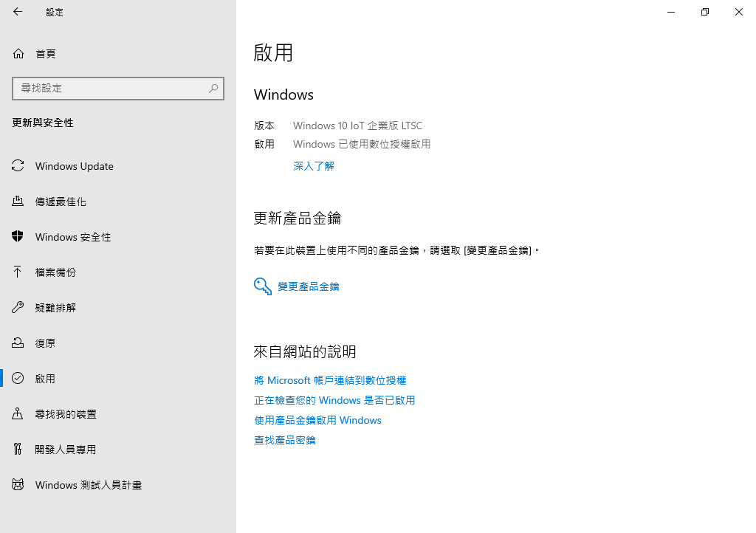The height and width of the screenshot is (533, 756).
Task: Click the search magnifier icon in 尋找設定
Action: [x=213, y=88]
